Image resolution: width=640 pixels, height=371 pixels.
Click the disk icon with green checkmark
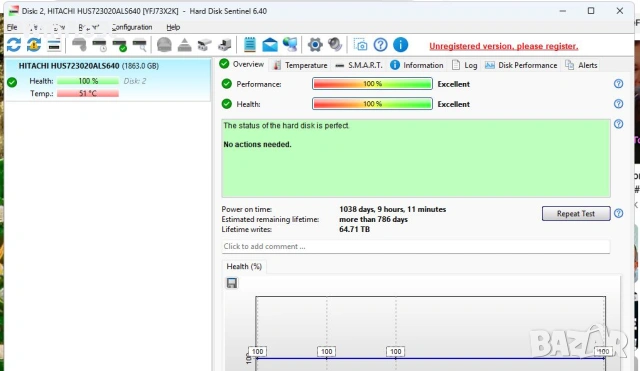point(120,45)
